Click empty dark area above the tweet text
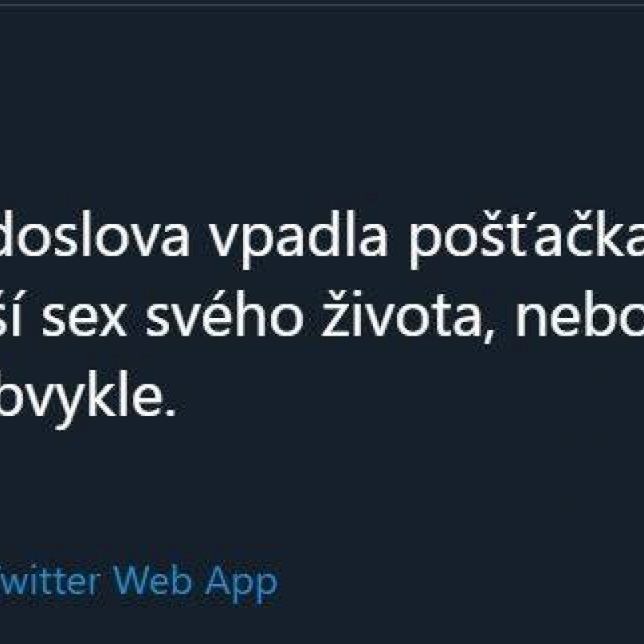 322,107
